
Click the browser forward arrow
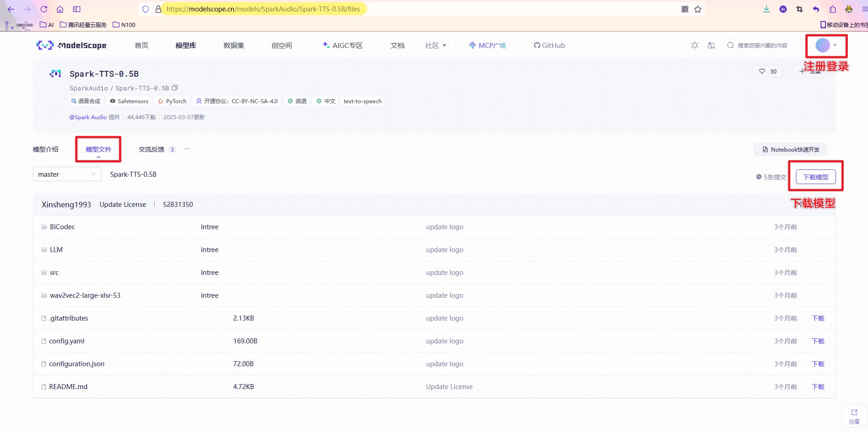pos(27,9)
